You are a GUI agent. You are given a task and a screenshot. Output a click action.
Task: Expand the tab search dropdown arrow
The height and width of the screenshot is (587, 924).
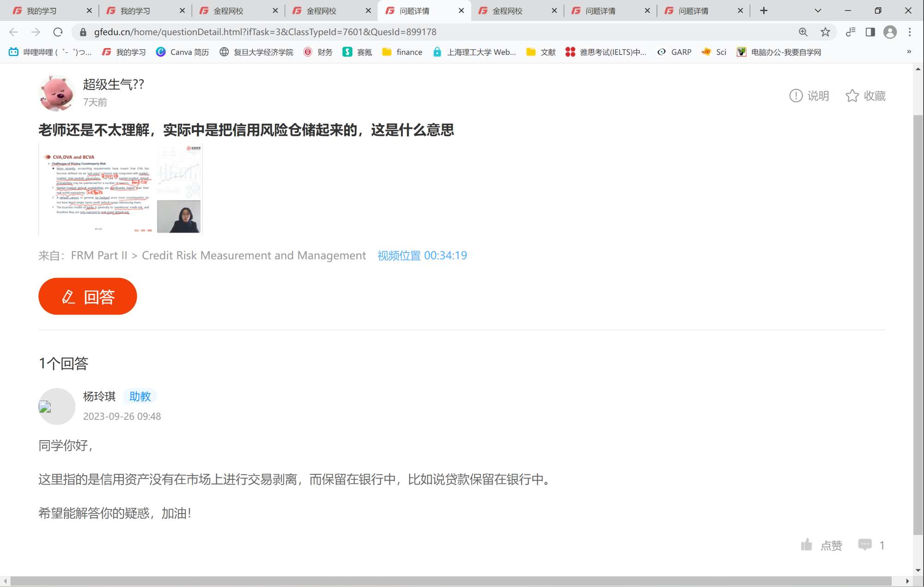point(818,11)
